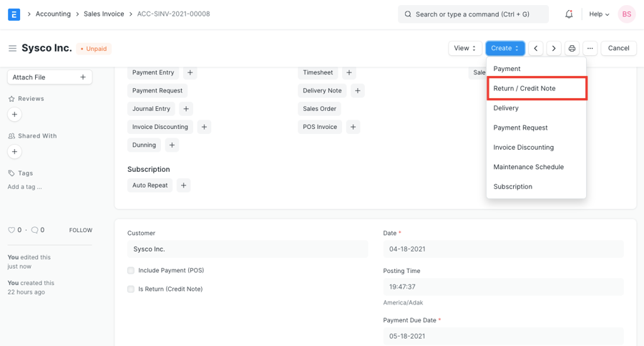Click the FOLLOW link in sidebar
Viewport: 644px width, 346px height.
(x=80, y=230)
